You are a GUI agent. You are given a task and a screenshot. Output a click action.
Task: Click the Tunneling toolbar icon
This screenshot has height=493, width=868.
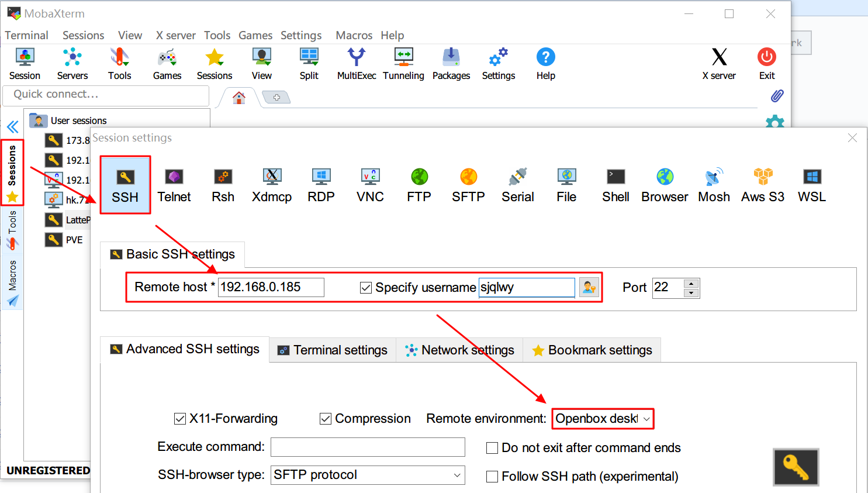pyautogui.click(x=403, y=64)
